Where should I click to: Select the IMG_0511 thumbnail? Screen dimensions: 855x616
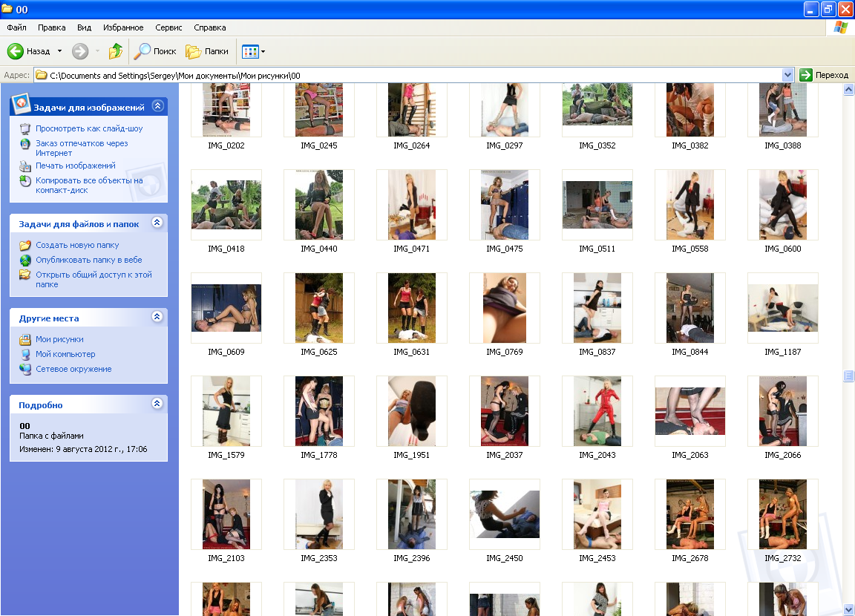(597, 204)
